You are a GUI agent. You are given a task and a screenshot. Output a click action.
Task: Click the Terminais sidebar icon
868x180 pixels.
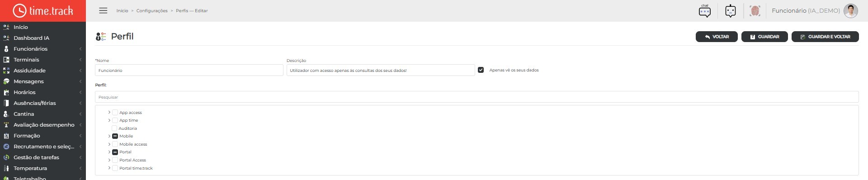pos(6,60)
